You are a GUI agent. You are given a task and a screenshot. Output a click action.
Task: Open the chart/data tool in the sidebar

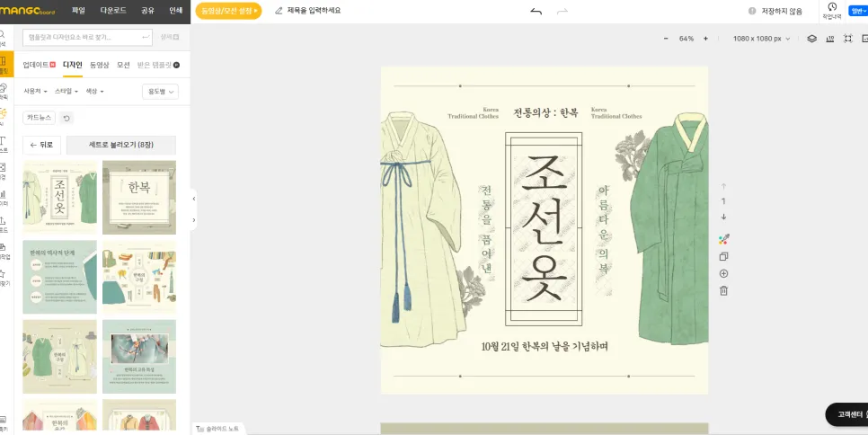click(4, 198)
